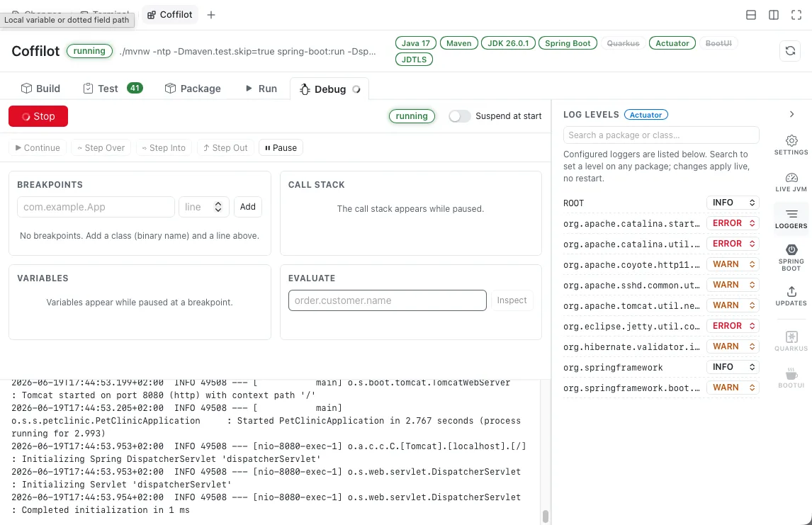This screenshot has height=525, width=812.
Task: Switch to the Test tab
Action: pos(113,89)
